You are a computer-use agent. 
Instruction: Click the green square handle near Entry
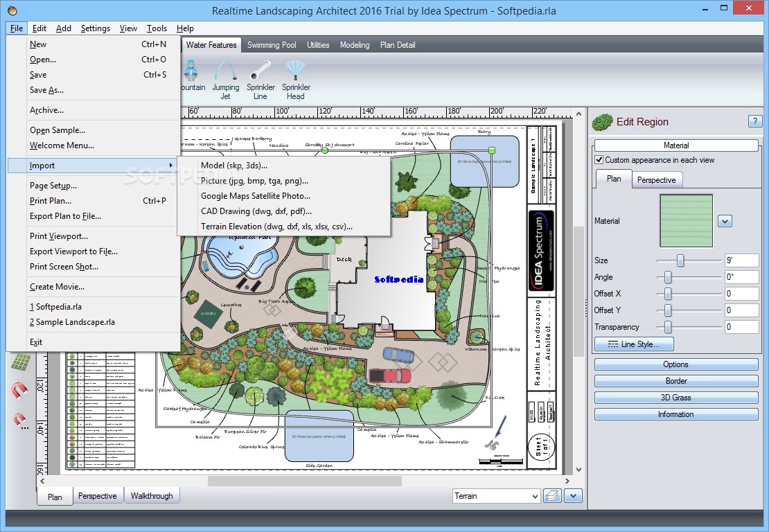(492, 150)
